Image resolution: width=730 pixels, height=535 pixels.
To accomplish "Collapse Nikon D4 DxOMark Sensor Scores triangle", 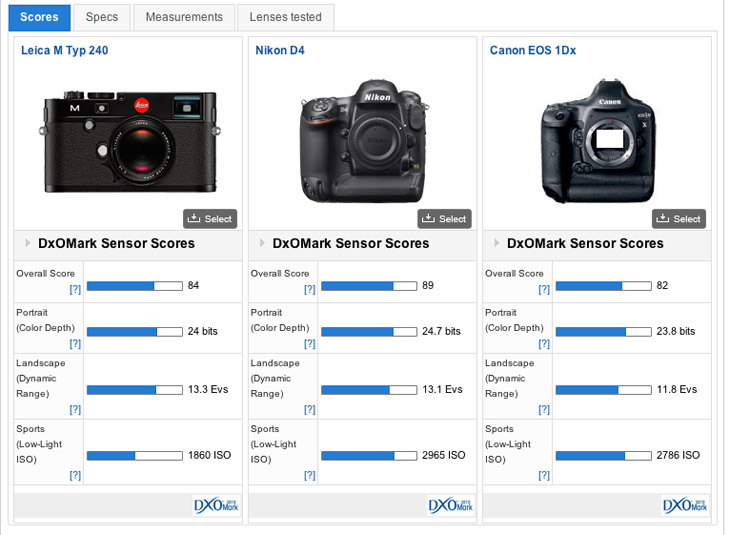I will [262, 243].
